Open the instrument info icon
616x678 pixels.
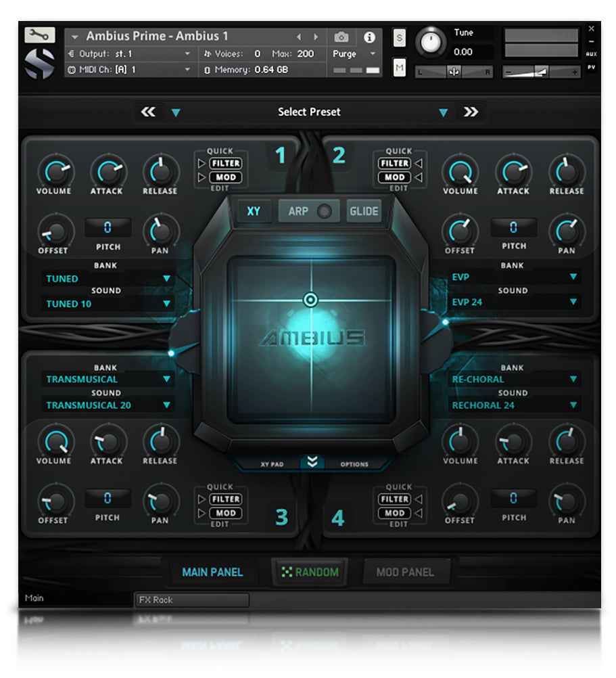(x=369, y=39)
